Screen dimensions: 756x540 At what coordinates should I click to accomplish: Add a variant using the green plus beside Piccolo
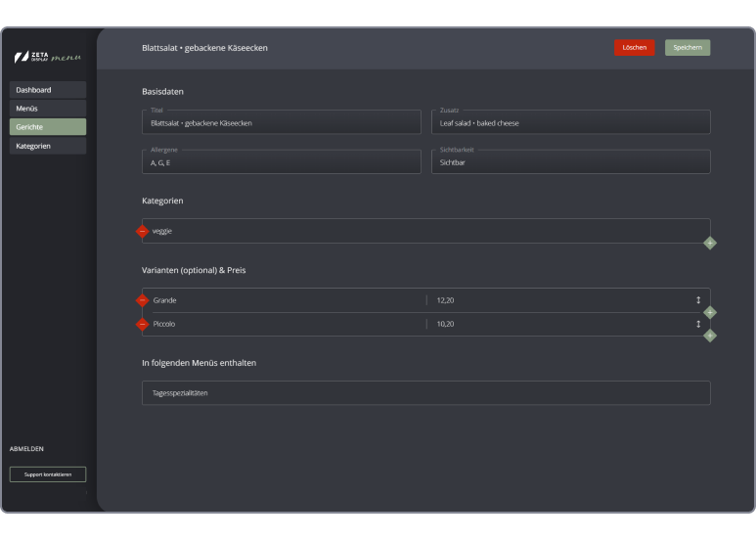click(x=710, y=336)
